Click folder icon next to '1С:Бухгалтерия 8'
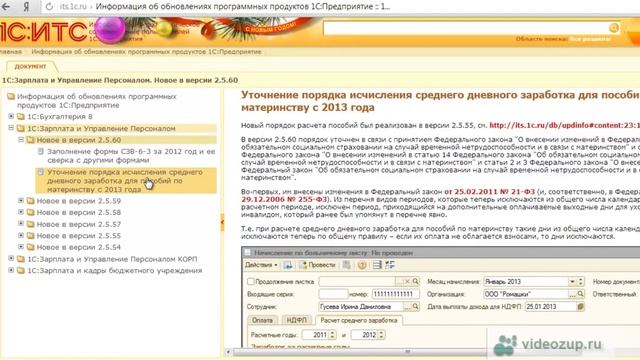Image resolution: width=640 pixels, height=360 pixels. point(21,117)
